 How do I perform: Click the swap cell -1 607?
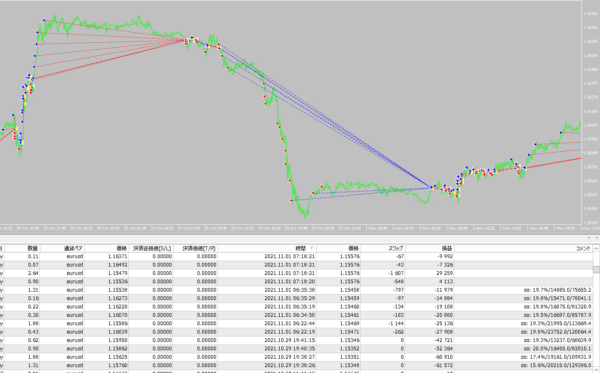coord(396,274)
